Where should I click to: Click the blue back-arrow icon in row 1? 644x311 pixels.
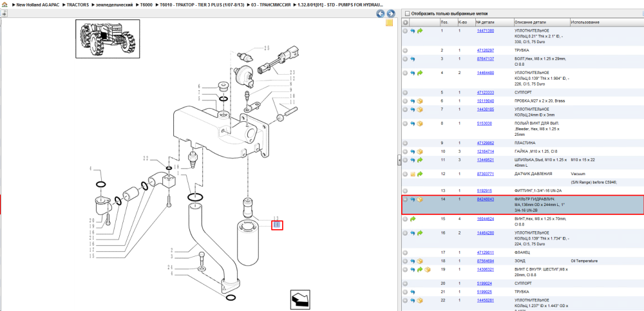point(413,31)
